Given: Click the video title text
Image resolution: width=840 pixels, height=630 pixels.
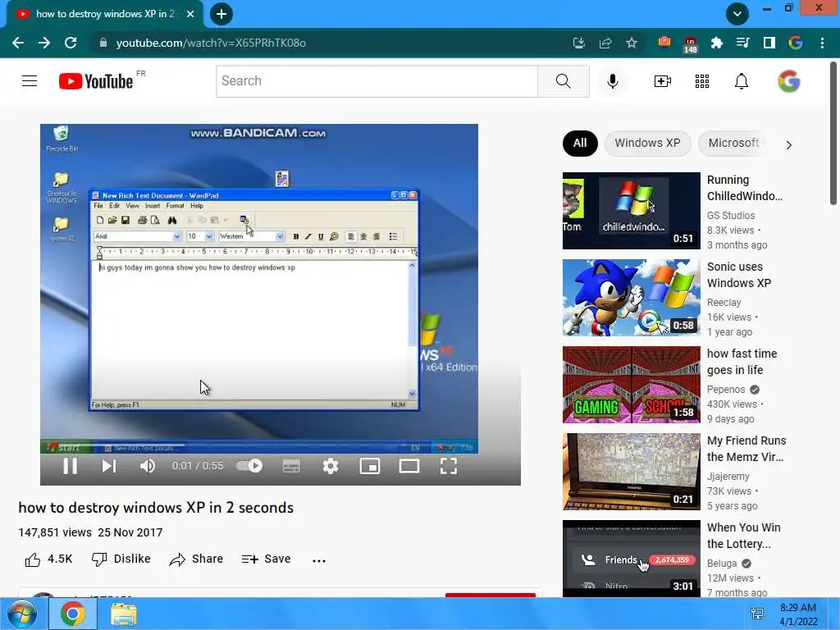Looking at the screenshot, I should pos(156,507).
